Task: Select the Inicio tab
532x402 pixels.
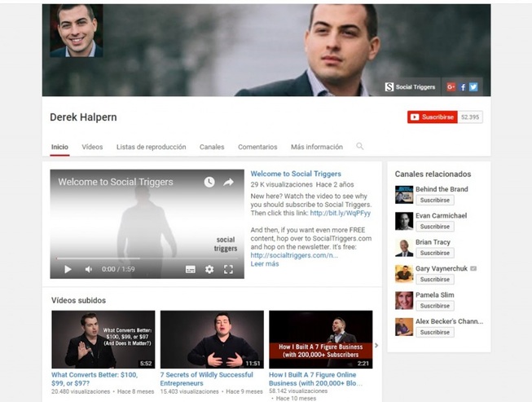Action: tap(59, 147)
